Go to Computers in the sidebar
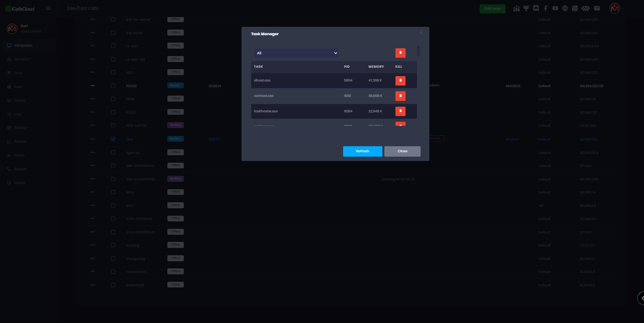The width and height of the screenshot is (644, 323). (x=23, y=46)
